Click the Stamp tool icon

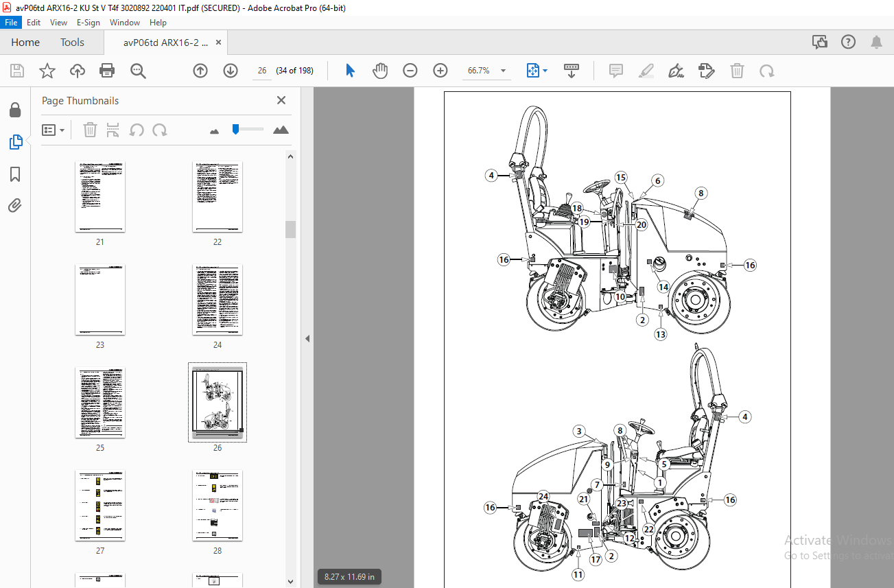(707, 71)
